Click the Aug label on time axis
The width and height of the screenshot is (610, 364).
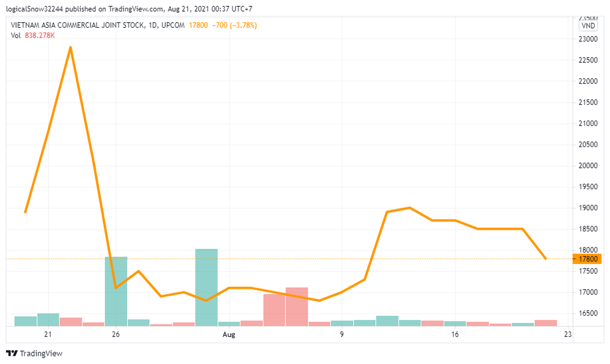(x=229, y=334)
